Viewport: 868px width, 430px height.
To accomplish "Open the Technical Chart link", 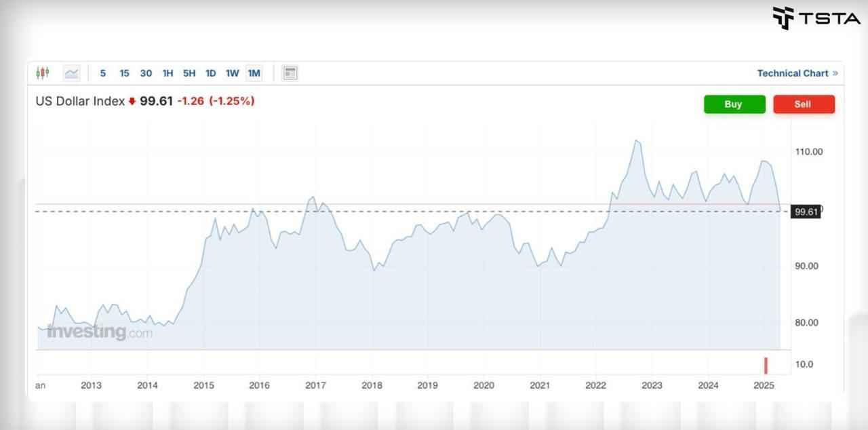I will [x=792, y=73].
